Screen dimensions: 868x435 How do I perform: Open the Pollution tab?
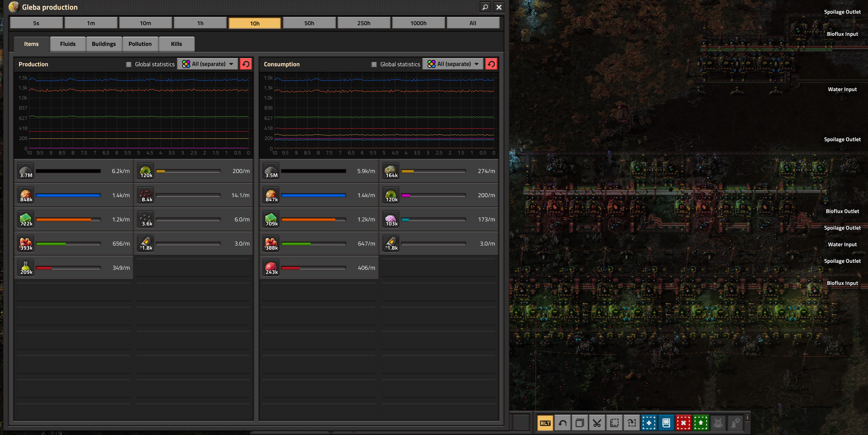click(140, 44)
